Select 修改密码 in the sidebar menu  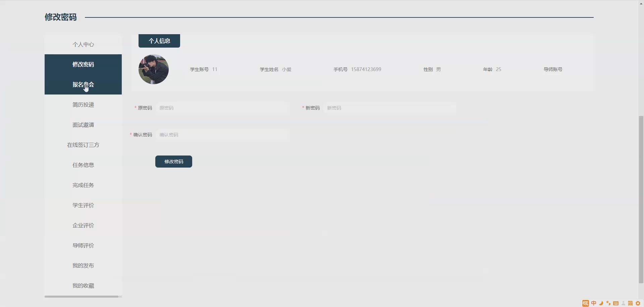[83, 64]
